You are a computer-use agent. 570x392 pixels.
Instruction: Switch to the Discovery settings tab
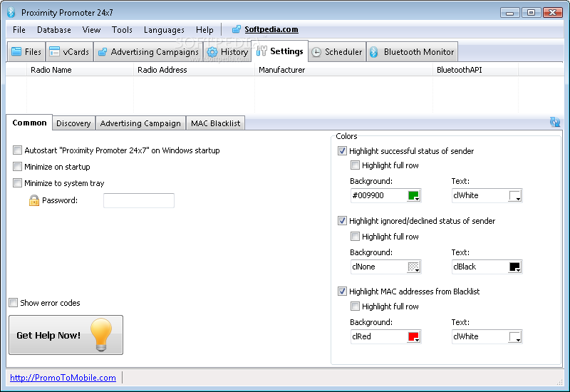point(73,123)
